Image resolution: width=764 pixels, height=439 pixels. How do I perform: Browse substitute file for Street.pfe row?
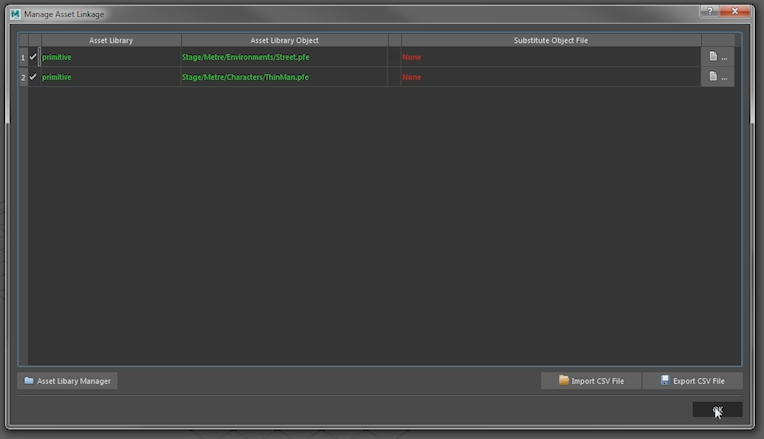[x=717, y=58]
